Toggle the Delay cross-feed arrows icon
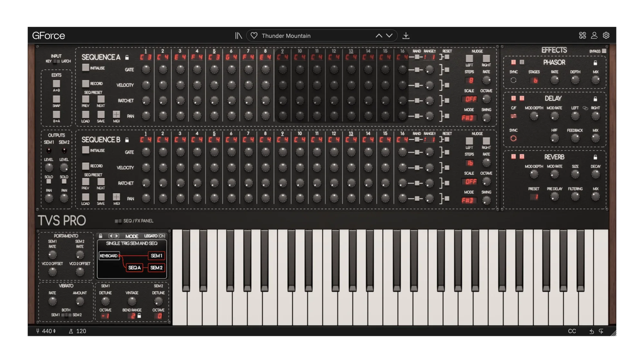The height and width of the screenshot is (363, 644). coord(514,116)
